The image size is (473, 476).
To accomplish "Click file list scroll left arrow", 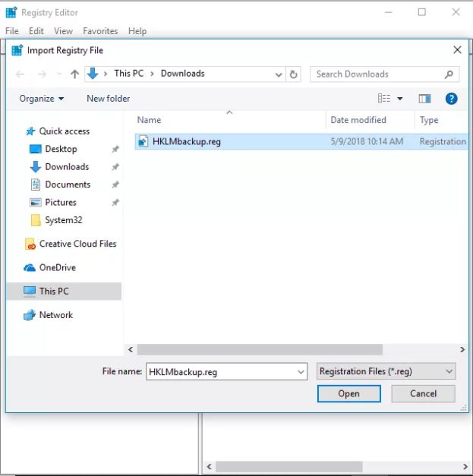I will tap(131, 350).
